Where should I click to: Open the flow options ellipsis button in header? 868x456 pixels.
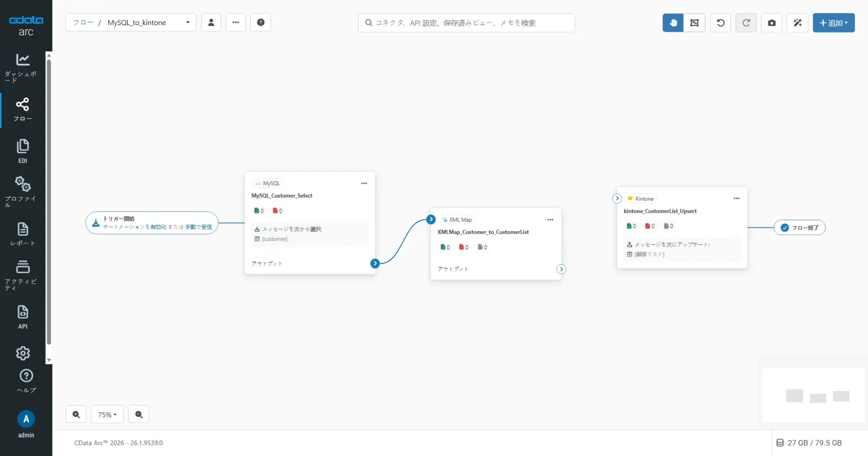click(236, 23)
